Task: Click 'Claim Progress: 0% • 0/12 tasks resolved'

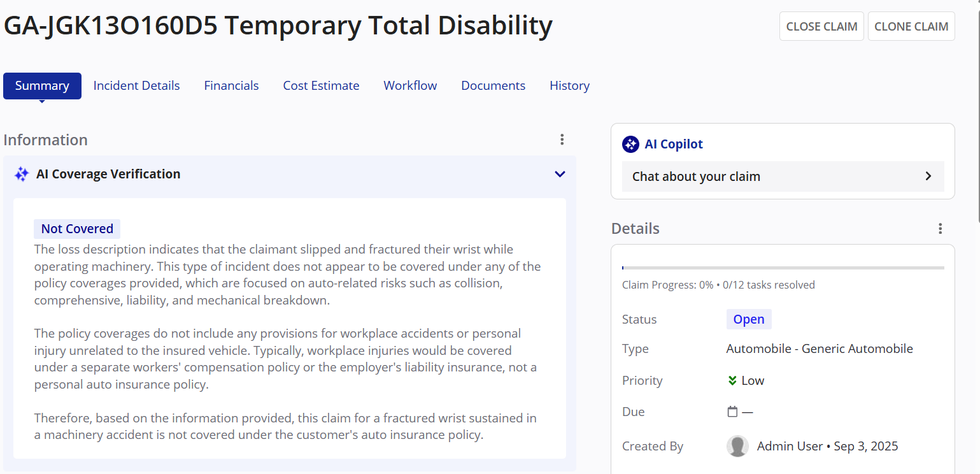Action: click(x=718, y=285)
